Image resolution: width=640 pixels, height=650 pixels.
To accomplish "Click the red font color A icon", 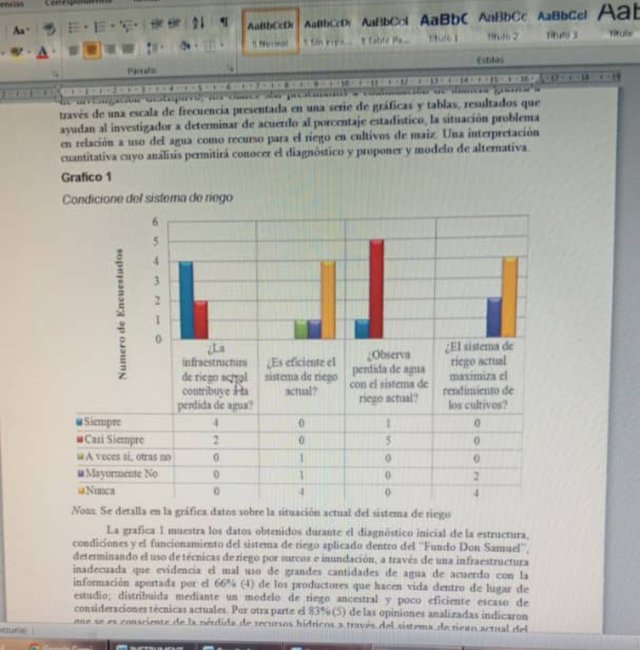I will (x=42, y=53).
